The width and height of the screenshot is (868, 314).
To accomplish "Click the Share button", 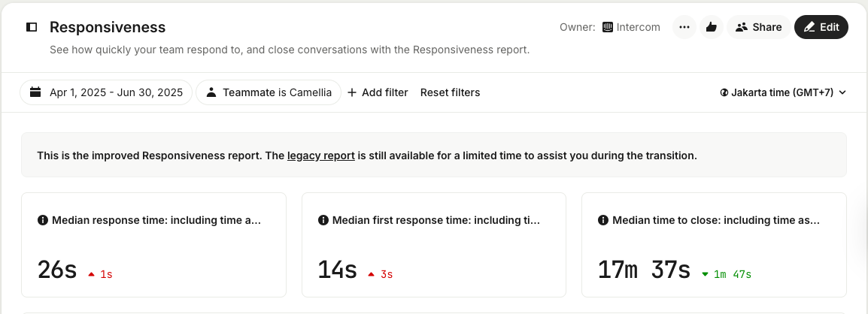I will coord(758,27).
